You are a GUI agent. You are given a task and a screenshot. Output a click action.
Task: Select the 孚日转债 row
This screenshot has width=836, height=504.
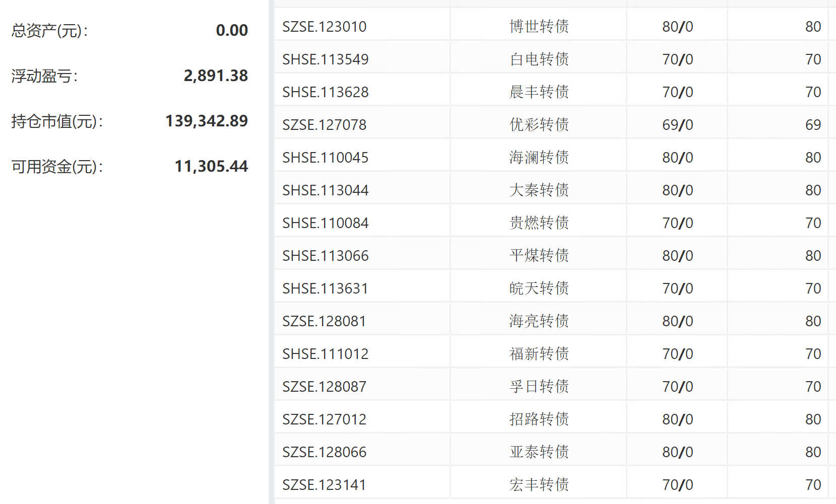coord(539,387)
